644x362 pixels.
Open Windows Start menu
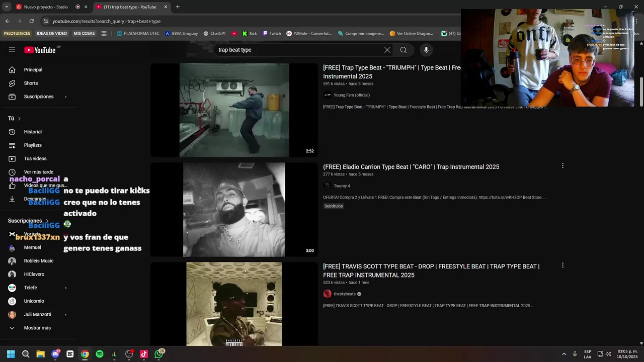(x=11, y=354)
